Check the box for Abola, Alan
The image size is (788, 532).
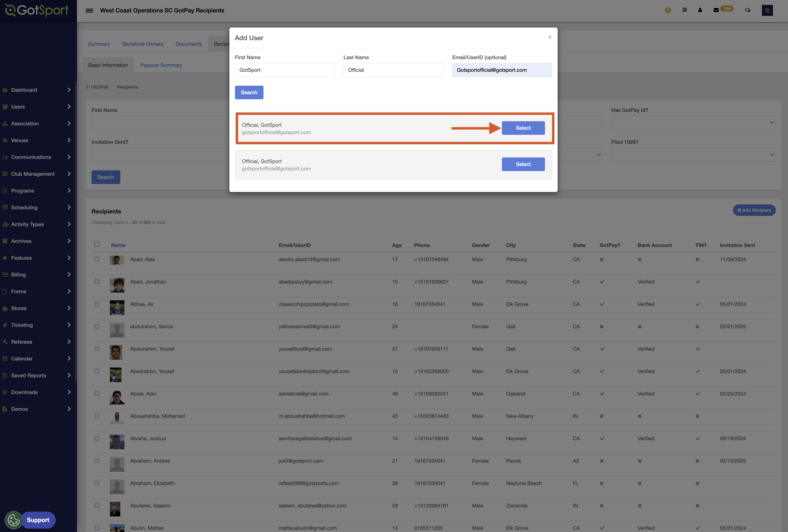click(x=97, y=394)
